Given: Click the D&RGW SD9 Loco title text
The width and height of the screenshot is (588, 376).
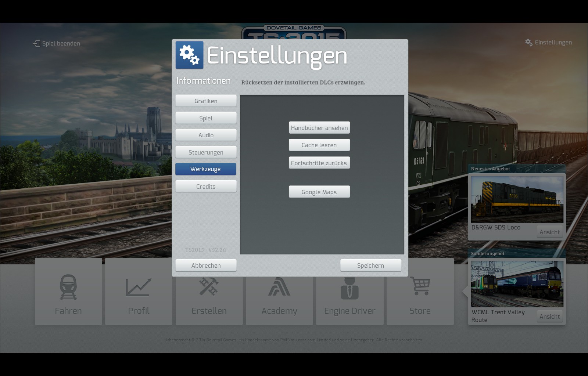Looking at the screenshot, I should click(496, 228).
